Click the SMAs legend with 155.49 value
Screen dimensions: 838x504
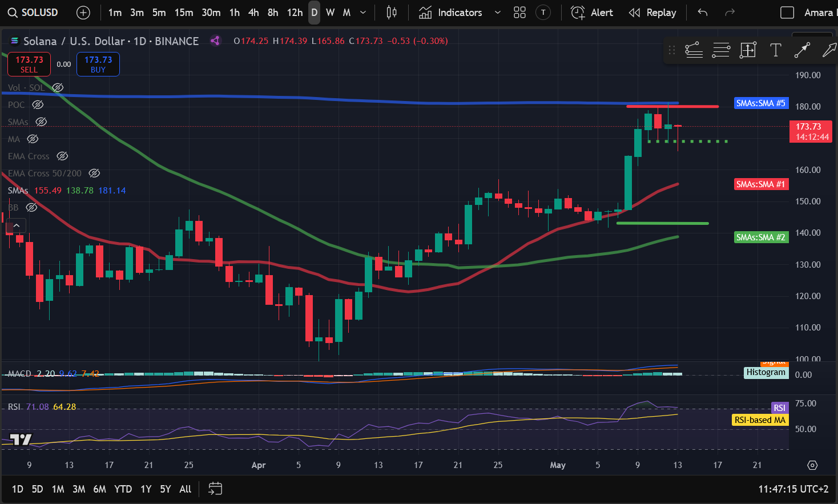tap(67, 190)
